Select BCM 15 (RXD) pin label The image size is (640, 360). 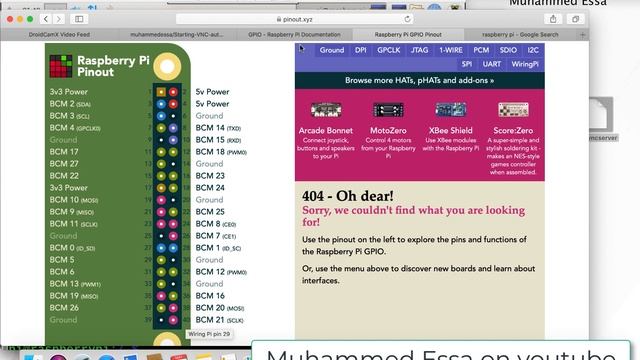coord(218,140)
